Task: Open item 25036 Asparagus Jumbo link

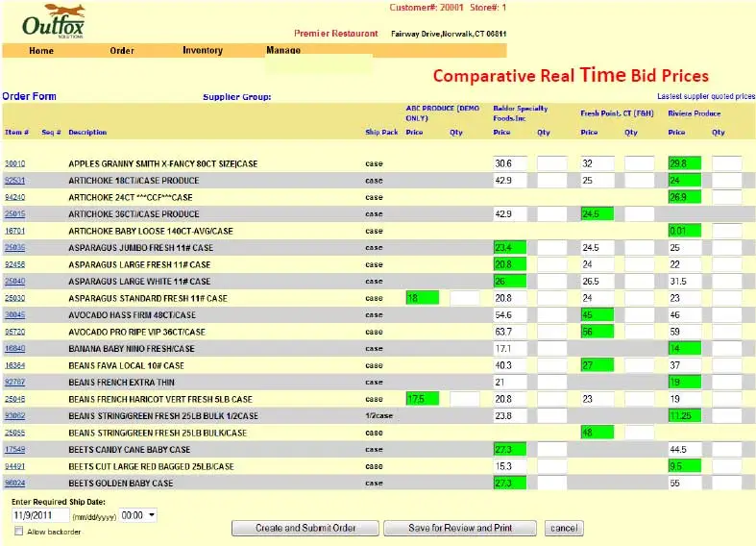Action: click(x=15, y=248)
